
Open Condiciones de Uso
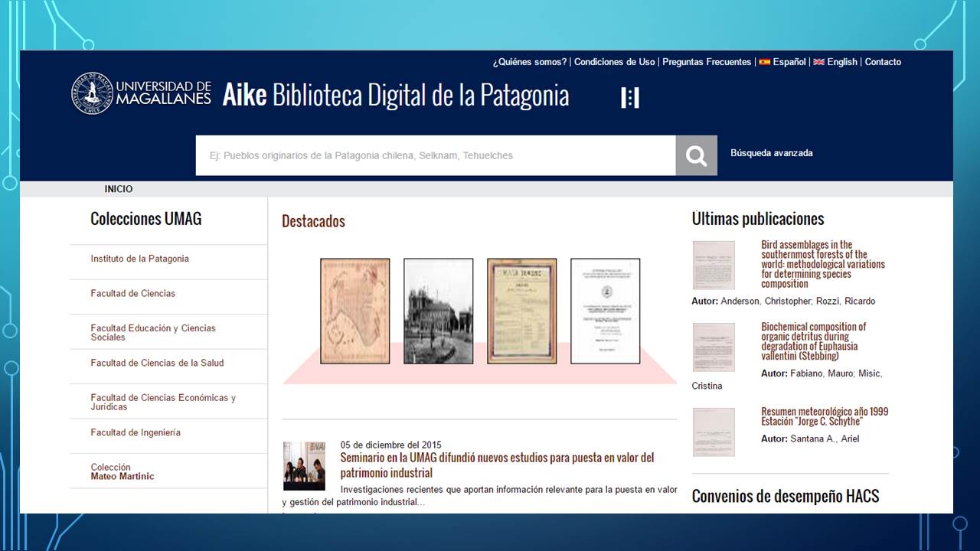click(x=614, y=62)
